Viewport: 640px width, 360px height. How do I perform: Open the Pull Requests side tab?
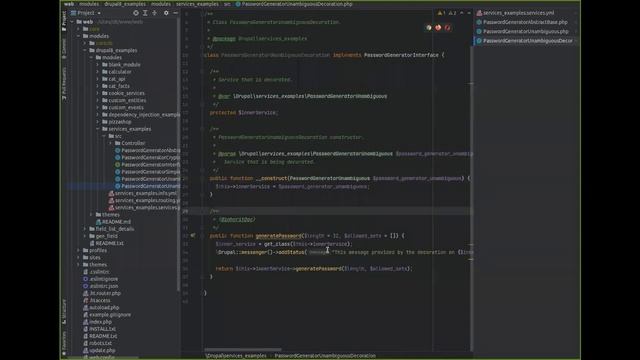tap(64, 84)
